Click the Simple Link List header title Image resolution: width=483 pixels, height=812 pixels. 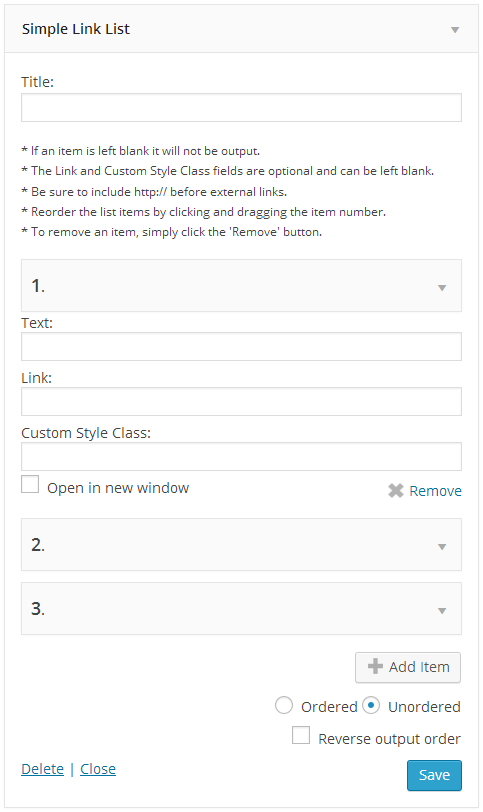coord(76,29)
